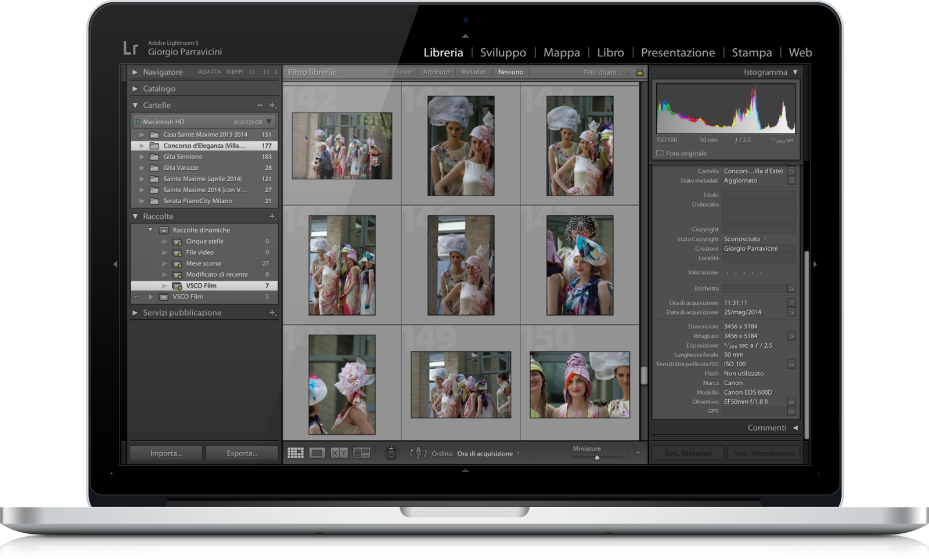Select Gita Sirmione folder

click(204, 157)
